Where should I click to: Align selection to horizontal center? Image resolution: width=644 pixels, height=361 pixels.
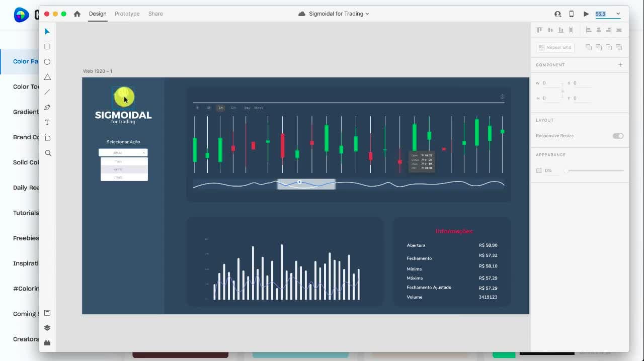(x=599, y=30)
